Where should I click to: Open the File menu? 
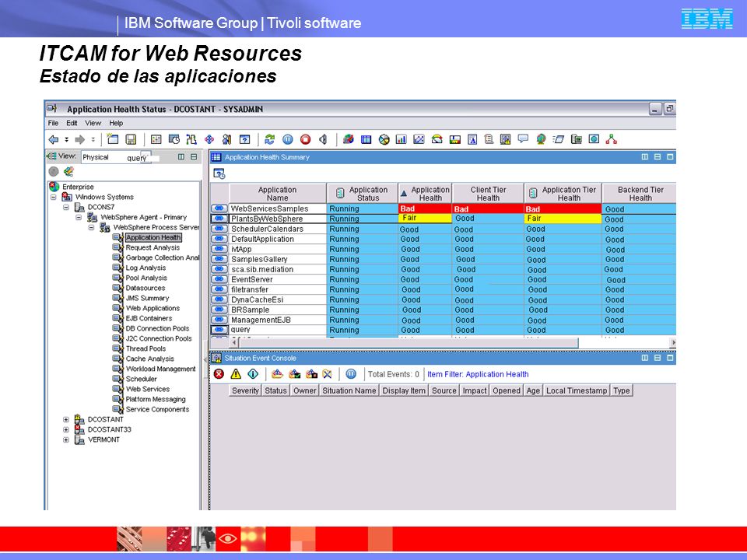pos(54,123)
